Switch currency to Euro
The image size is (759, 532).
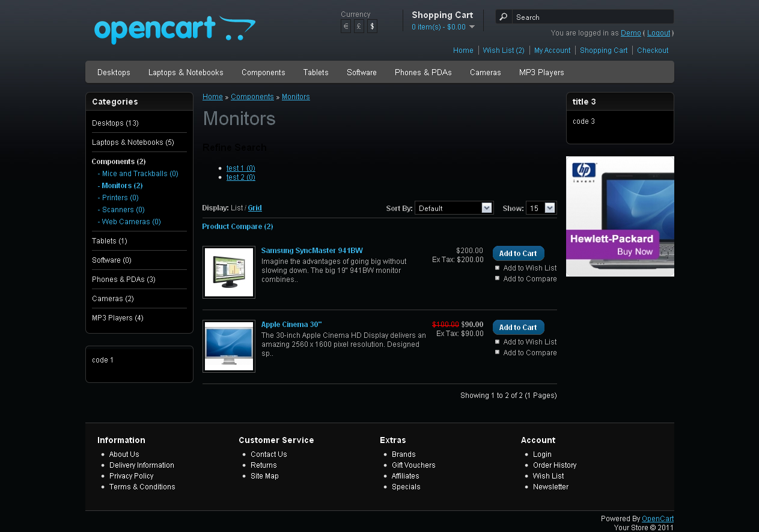[346, 26]
